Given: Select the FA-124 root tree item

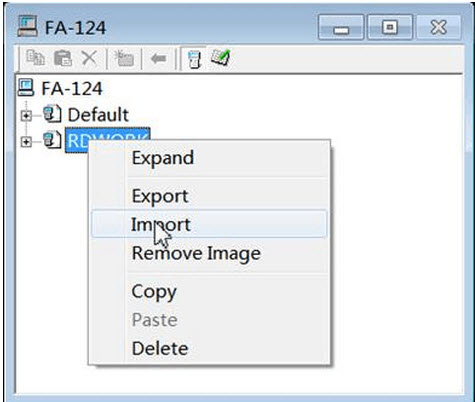Looking at the screenshot, I should [x=72, y=89].
